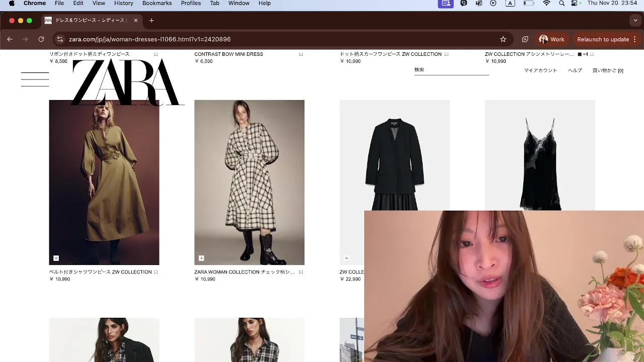
Task: Click Relaunch to update button
Action: click(x=607, y=39)
